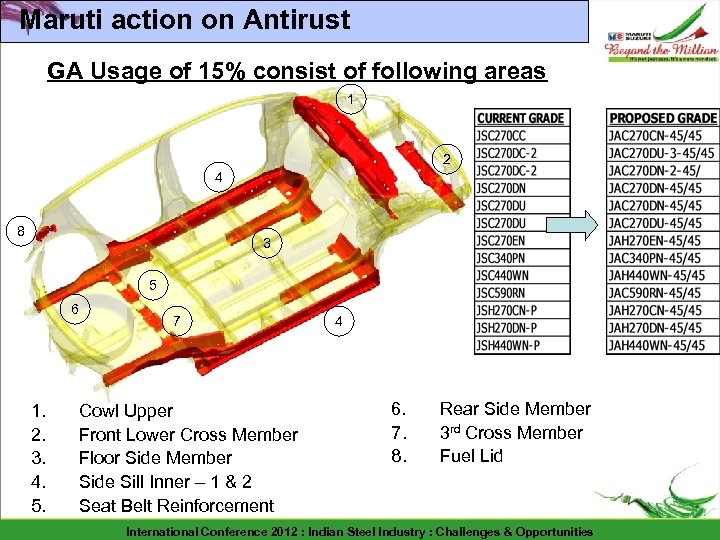Click the JSC590RN cell
Image resolution: width=720 pixels, height=540 pixels.
click(x=522, y=293)
